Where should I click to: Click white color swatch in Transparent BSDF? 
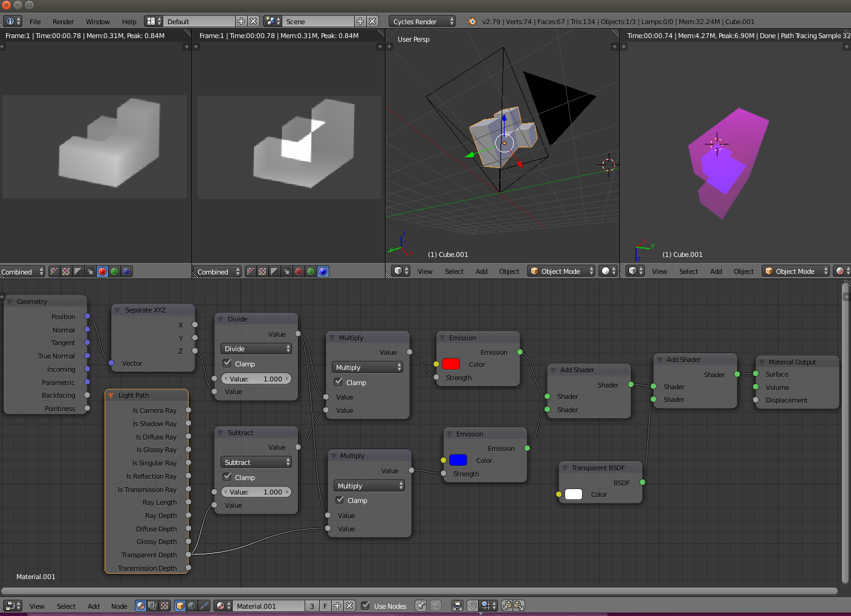pos(574,494)
